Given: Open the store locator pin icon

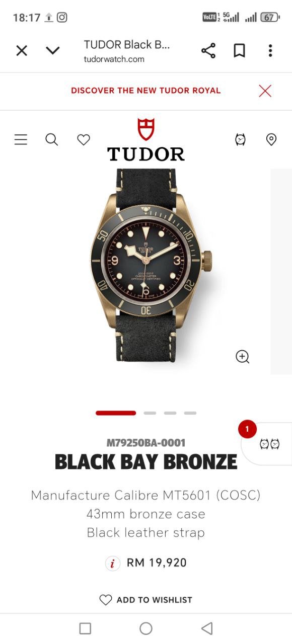Looking at the screenshot, I should [x=271, y=139].
